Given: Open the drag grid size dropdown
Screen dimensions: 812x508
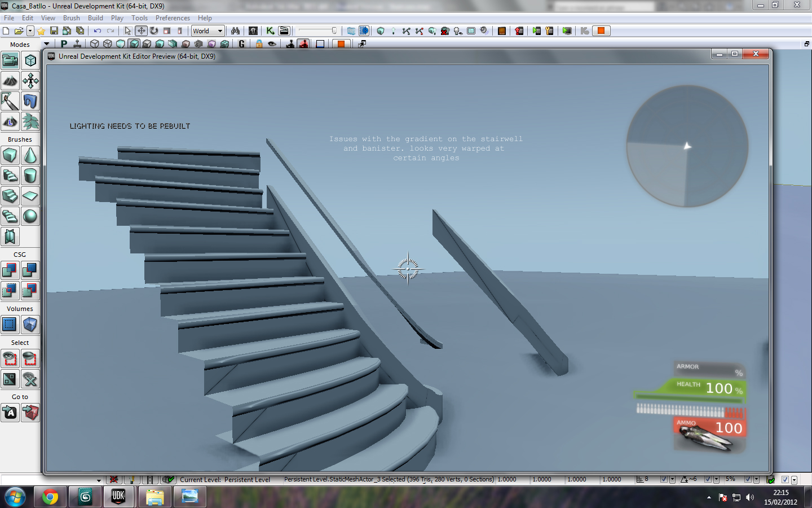Looking at the screenshot, I should click(672, 479).
